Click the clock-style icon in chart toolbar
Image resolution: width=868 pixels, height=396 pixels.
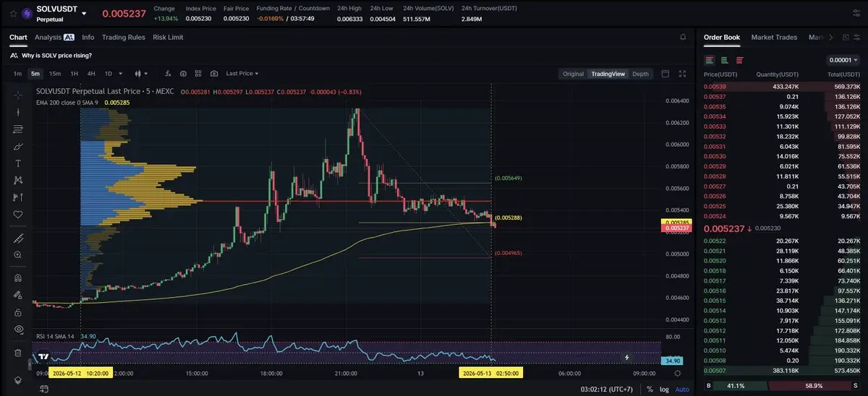tap(184, 74)
